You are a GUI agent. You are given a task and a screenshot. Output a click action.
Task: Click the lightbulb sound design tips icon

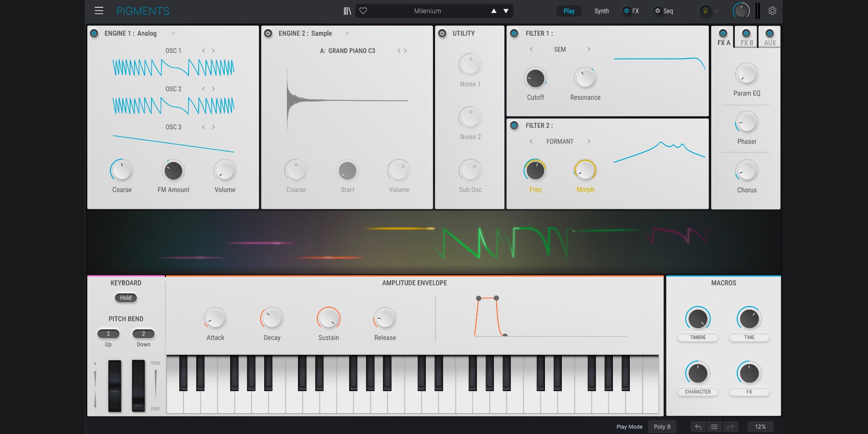click(705, 11)
